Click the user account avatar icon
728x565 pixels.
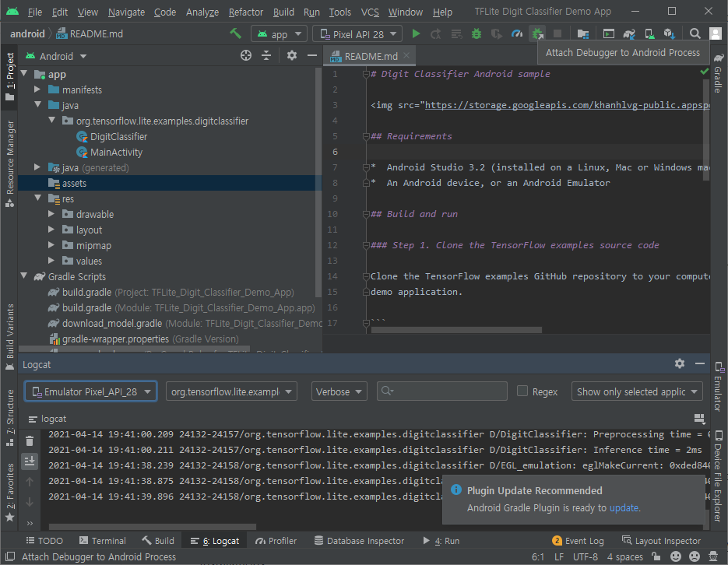[x=715, y=33]
